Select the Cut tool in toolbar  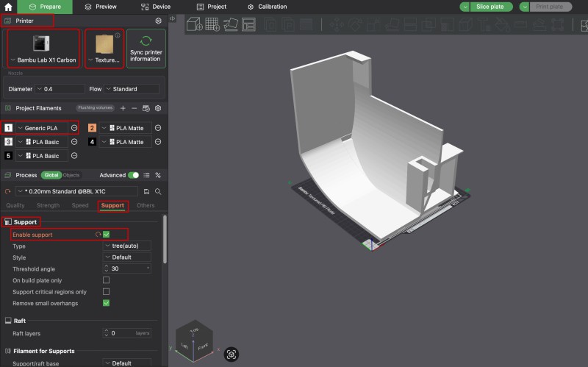[x=410, y=25]
